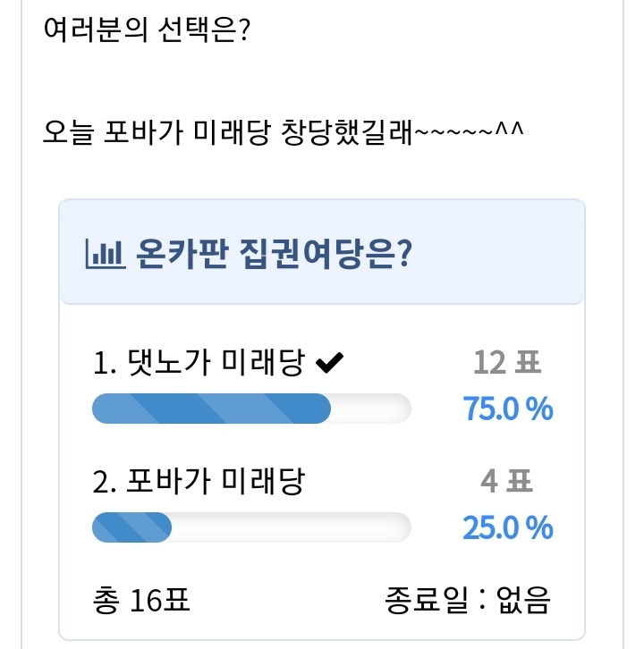Click the 총 16표 total votes label

[141, 600]
